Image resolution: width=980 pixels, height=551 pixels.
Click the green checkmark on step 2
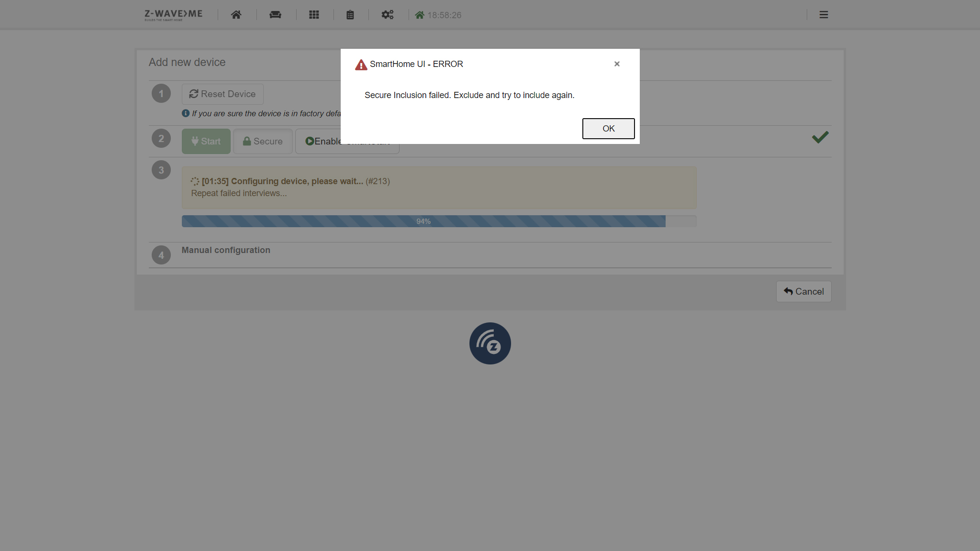pos(820,138)
